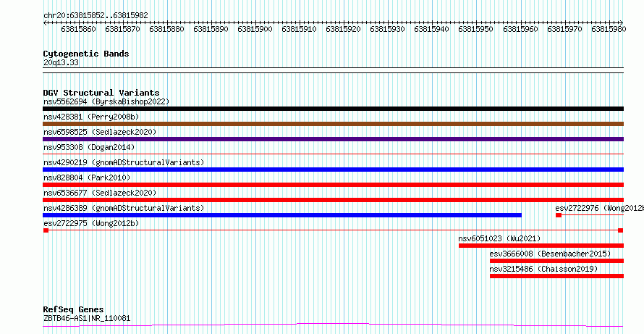Click the nsv5562694 (ByrskaBishop2022) label

pyautogui.click(x=106, y=101)
